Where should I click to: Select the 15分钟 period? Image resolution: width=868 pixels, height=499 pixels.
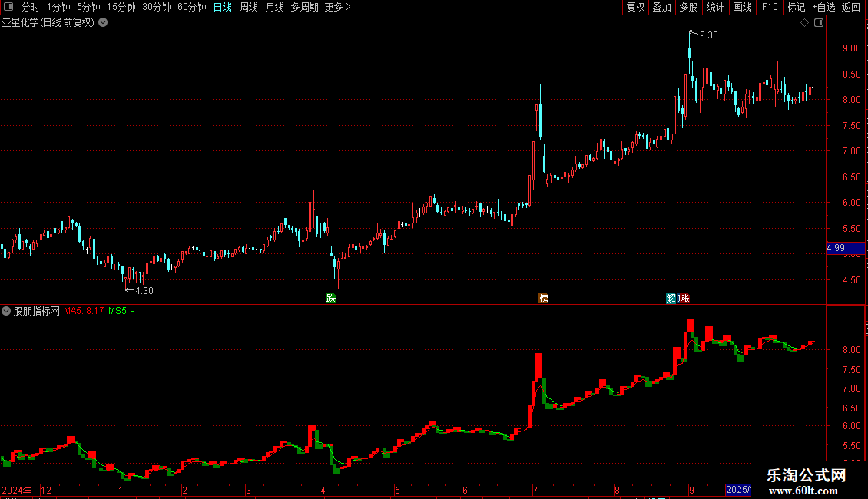pyautogui.click(x=121, y=7)
